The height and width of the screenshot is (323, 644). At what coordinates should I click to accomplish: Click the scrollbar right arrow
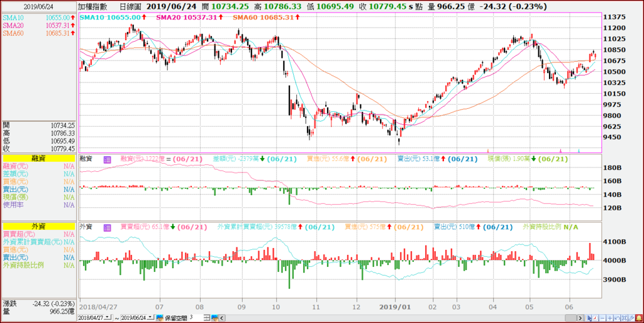click(580, 318)
